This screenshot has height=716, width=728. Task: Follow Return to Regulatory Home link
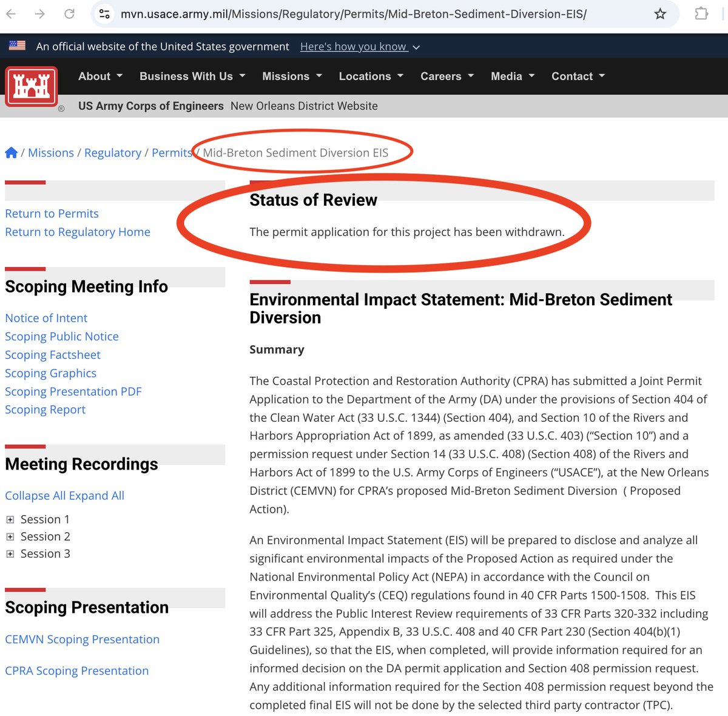pyautogui.click(x=78, y=232)
